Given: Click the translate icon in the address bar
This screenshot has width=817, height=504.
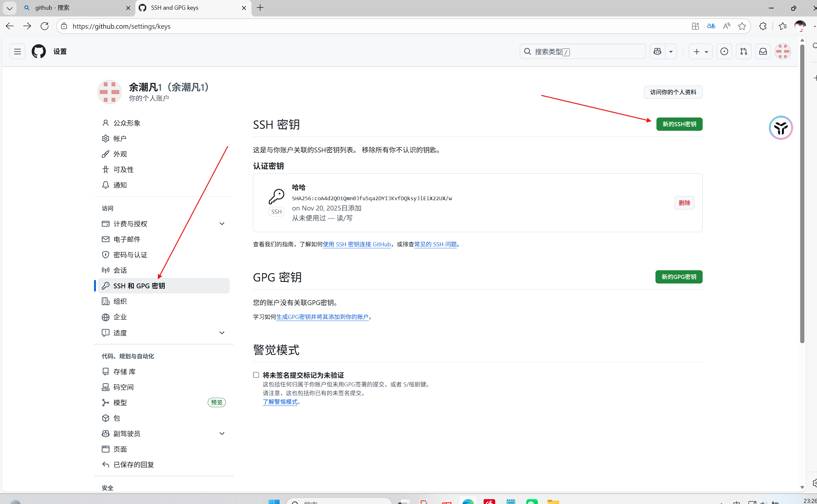Looking at the screenshot, I should (711, 26).
